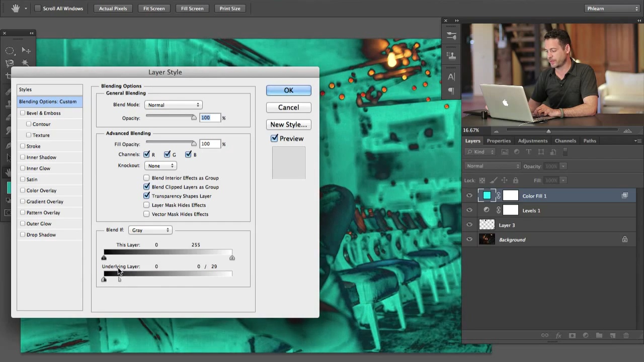Select the Lasso tool
Screen dimensions: 644x362
click(10, 63)
